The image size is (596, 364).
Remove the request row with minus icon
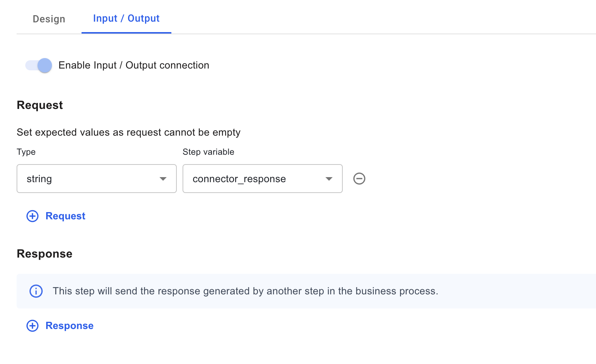pos(359,179)
